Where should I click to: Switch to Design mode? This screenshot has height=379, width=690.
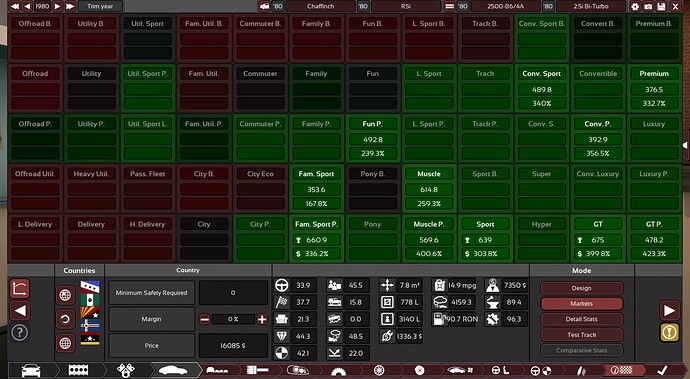point(581,288)
